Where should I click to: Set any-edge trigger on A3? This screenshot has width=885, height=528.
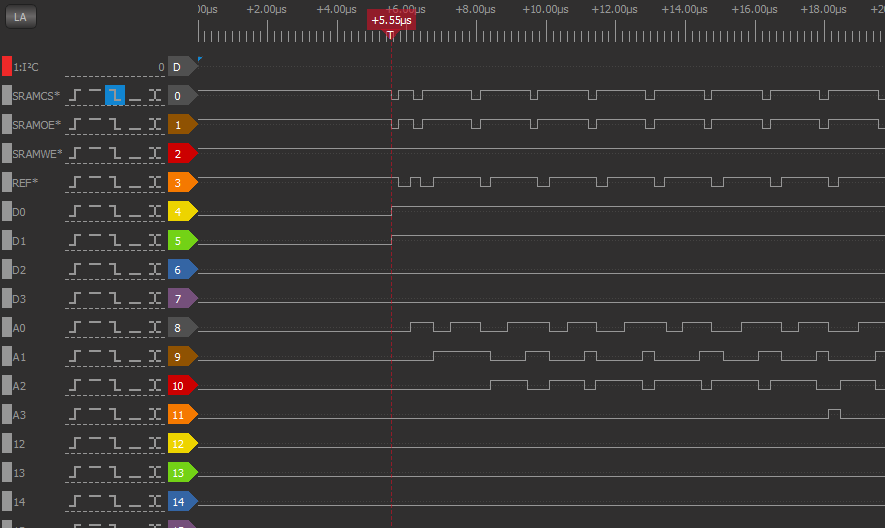pyautogui.click(x=155, y=415)
